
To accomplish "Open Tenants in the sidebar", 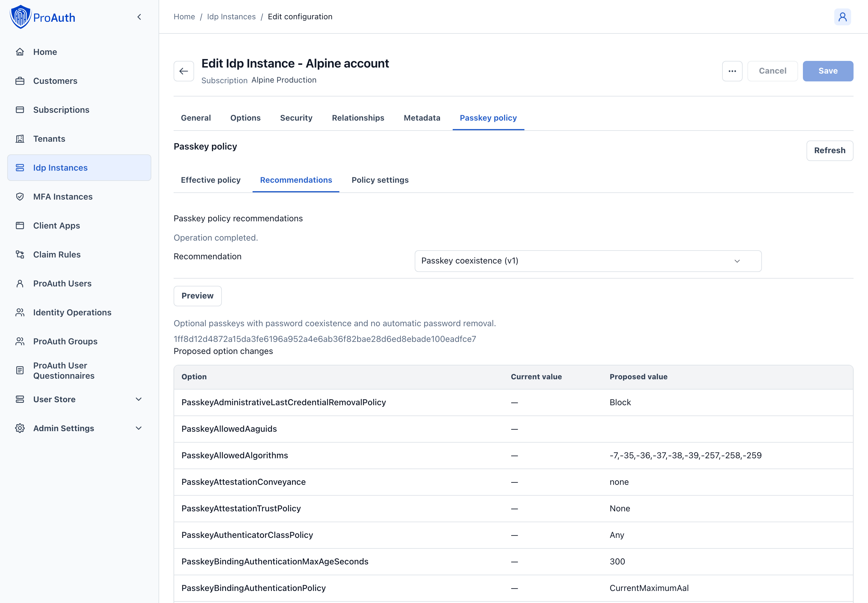I will point(79,139).
